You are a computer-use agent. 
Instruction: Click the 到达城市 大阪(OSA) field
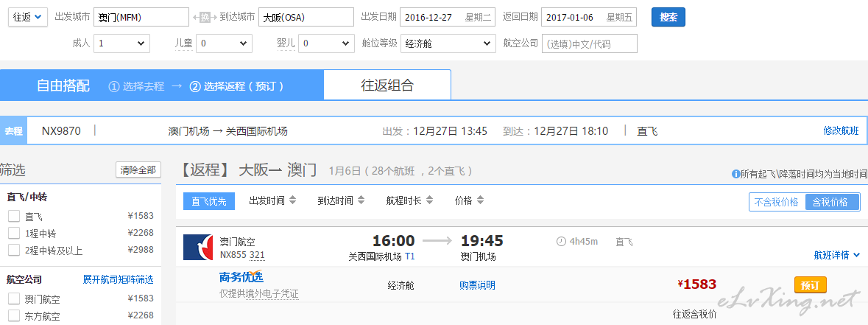point(306,17)
